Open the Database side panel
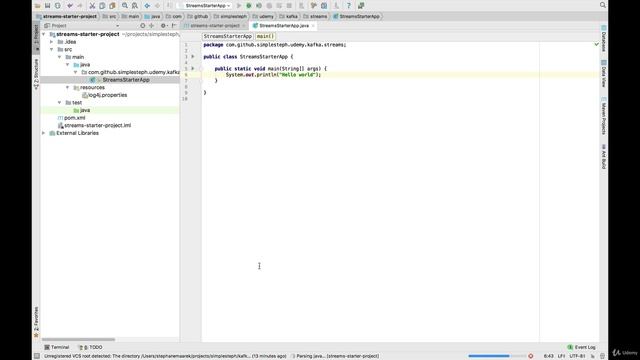 604,39
